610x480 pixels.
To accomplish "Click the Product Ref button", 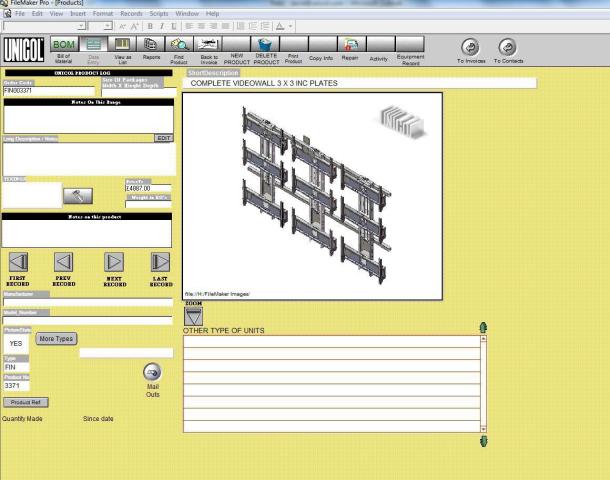I will pos(26,402).
